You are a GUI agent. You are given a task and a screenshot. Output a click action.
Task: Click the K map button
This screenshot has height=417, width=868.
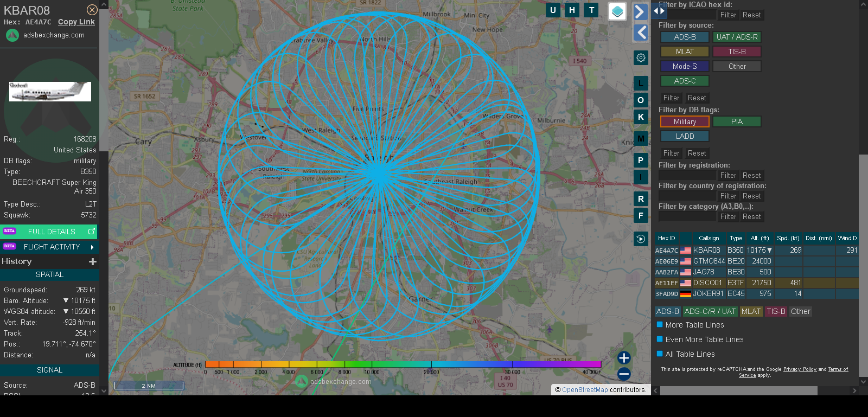pos(641,117)
